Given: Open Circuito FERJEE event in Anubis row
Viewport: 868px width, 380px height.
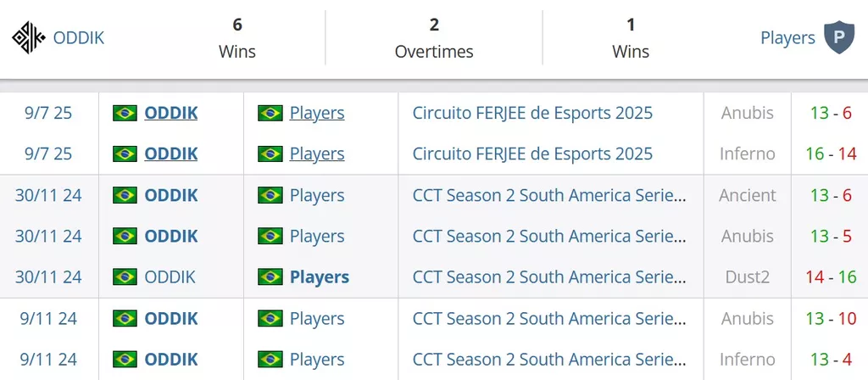Looking at the screenshot, I should tap(532, 113).
